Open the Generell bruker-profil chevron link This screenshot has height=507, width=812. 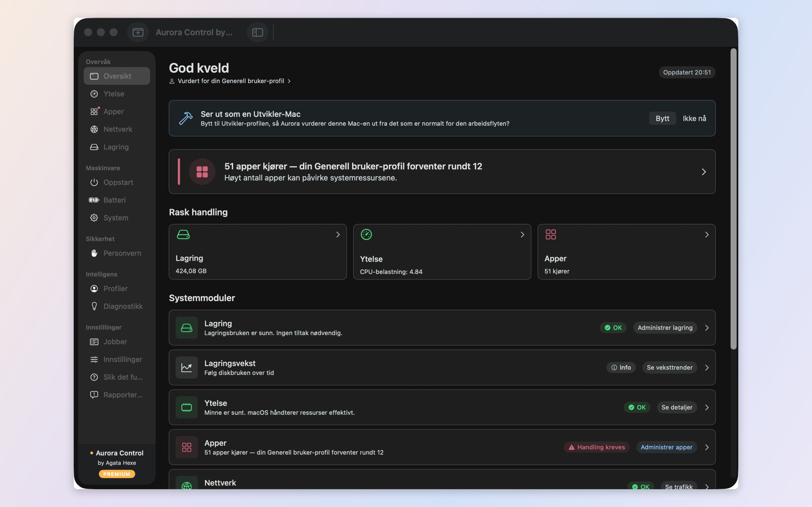(x=289, y=81)
